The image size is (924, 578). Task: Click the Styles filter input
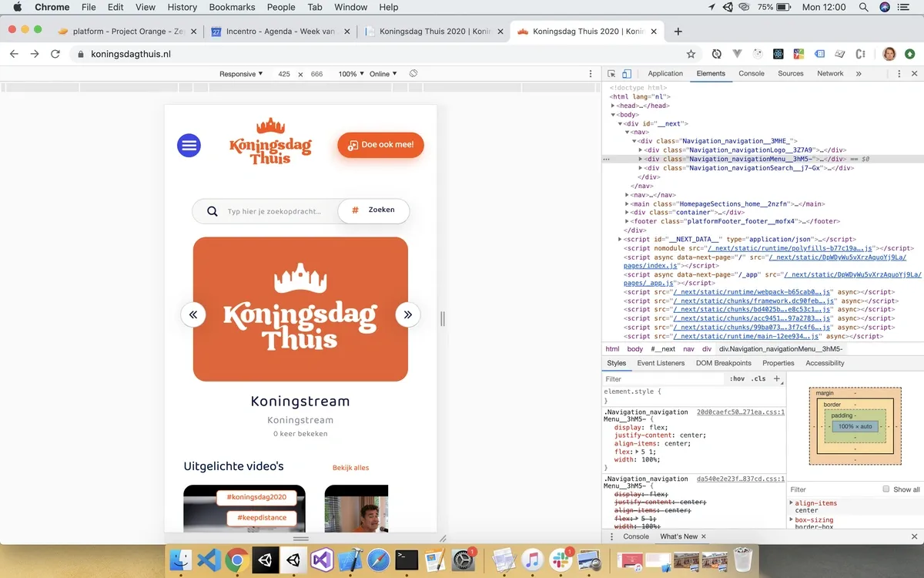665,379
